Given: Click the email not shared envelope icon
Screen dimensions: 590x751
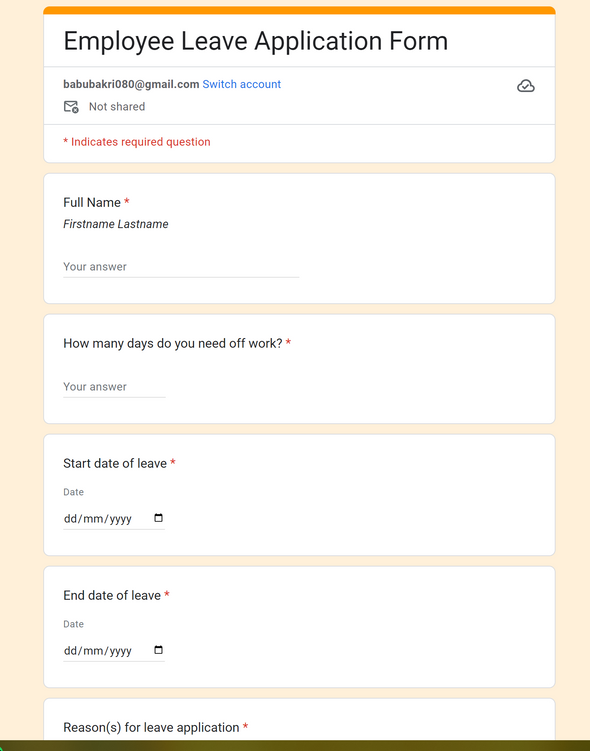Looking at the screenshot, I should tap(71, 106).
